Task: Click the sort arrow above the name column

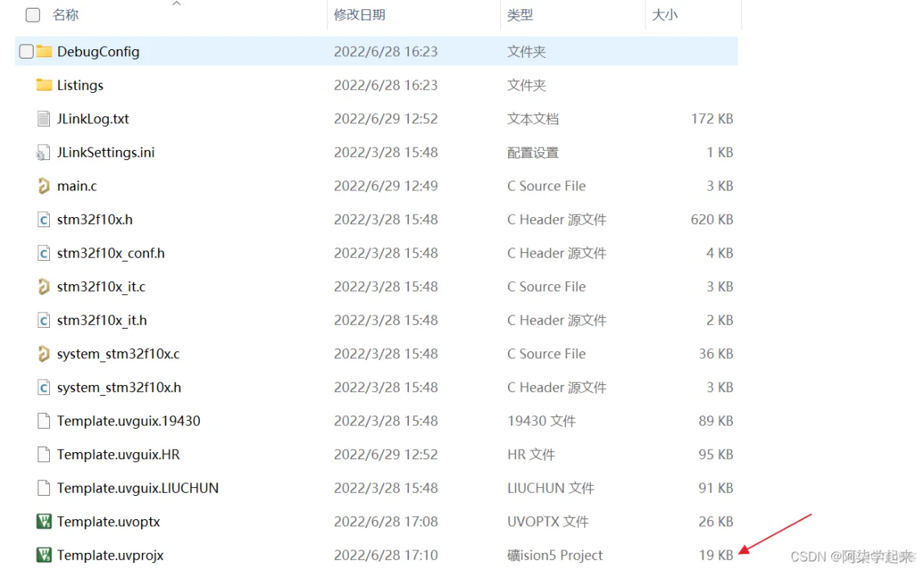Action: [x=176, y=4]
